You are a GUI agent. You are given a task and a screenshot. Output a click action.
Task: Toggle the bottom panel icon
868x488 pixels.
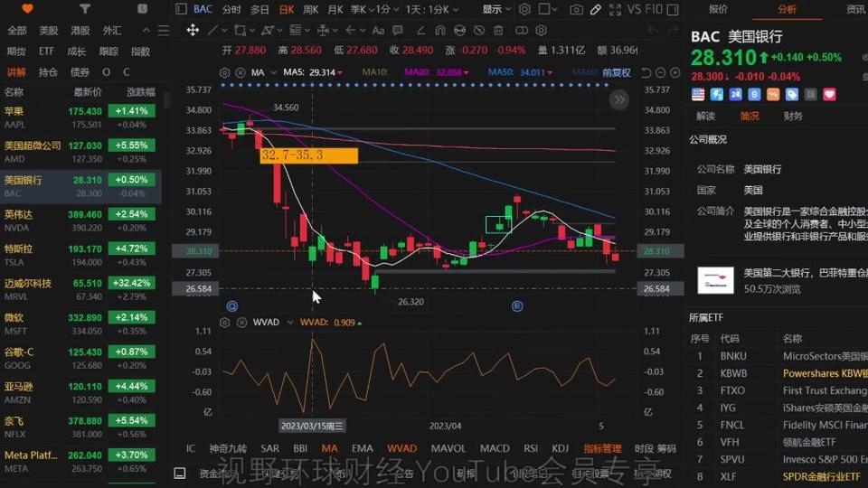click(x=180, y=473)
